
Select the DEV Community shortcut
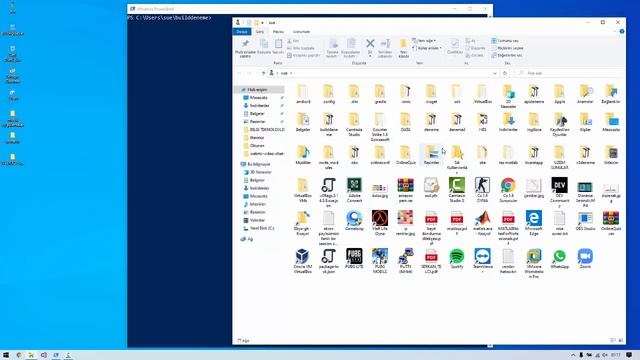tap(559, 192)
